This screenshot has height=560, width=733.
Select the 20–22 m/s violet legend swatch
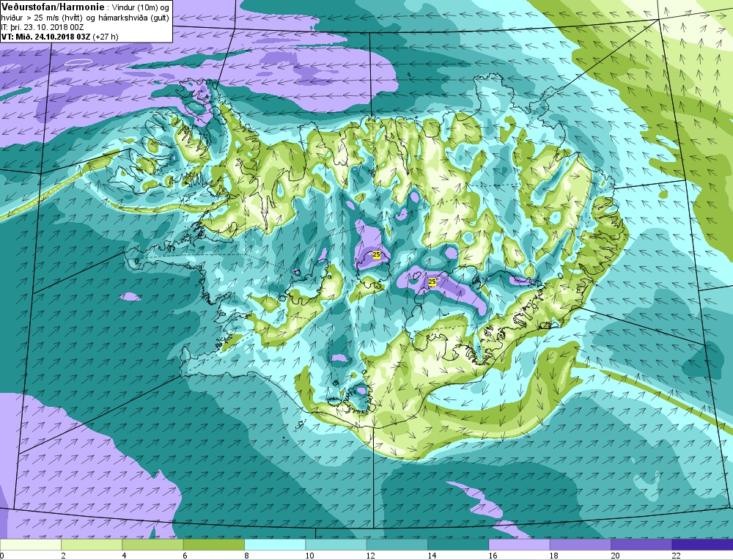tap(641, 545)
